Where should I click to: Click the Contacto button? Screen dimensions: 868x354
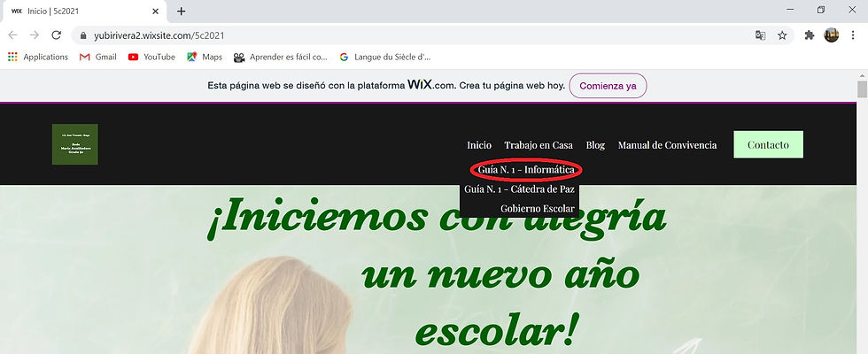769,144
